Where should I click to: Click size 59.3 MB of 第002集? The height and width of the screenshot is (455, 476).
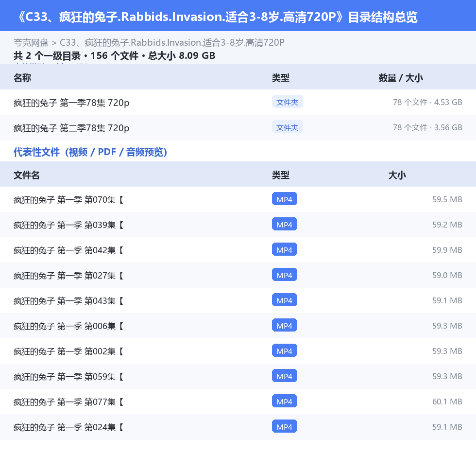coord(447,351)
